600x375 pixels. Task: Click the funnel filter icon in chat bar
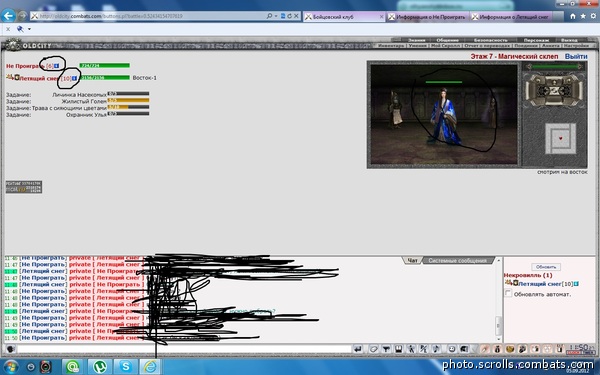[x=386, y=349]
